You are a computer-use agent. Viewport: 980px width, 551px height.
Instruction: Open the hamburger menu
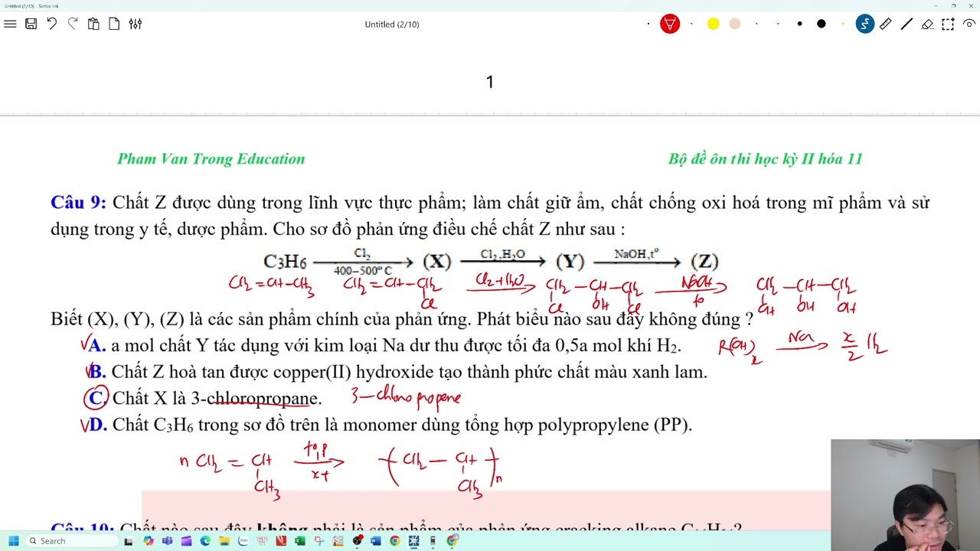[x=10, y=24]
